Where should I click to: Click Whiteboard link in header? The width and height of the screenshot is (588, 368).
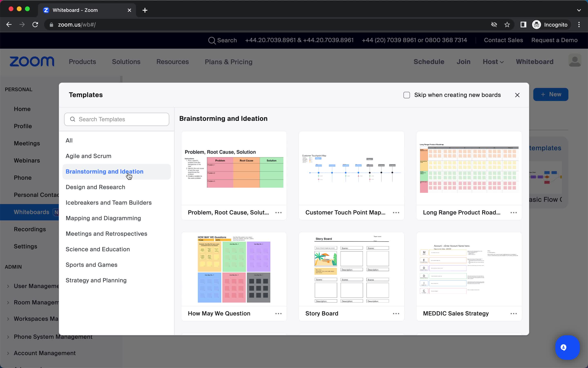(535, 62)
